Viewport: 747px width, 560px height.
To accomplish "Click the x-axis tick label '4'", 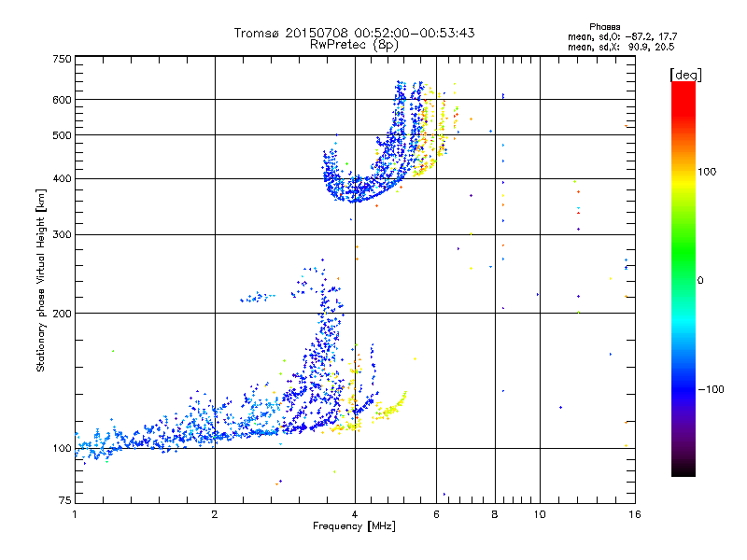I will [x=355, y=514].
